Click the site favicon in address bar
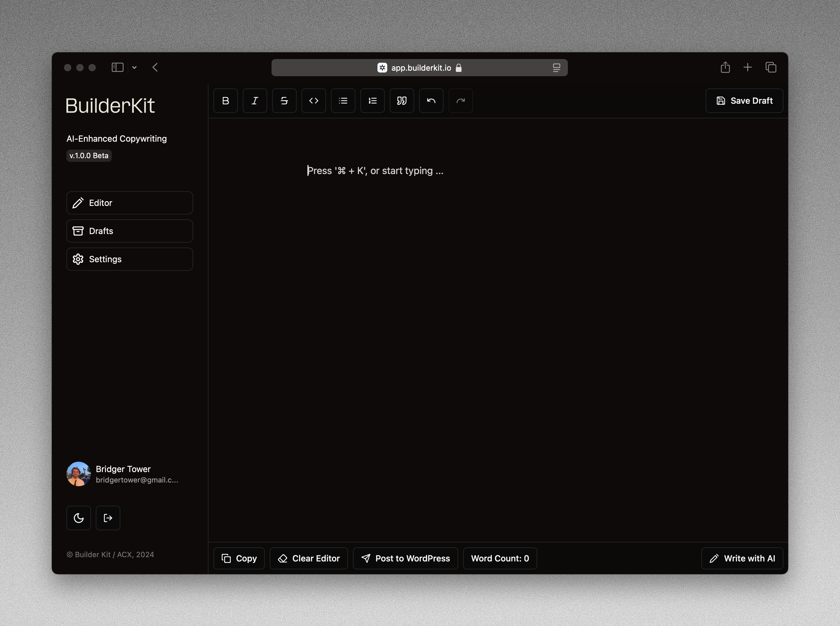Screen dimensions: 840x626 pyautogui.click(x=382, y=68)
